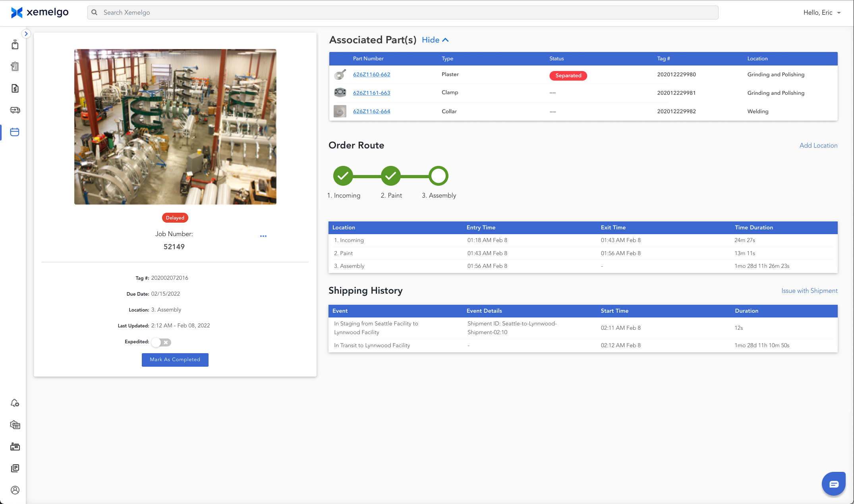The height and width of the screenshot is (504, 854).
Task: Open the invoice dollar document icon
Action: click(15, 88)
